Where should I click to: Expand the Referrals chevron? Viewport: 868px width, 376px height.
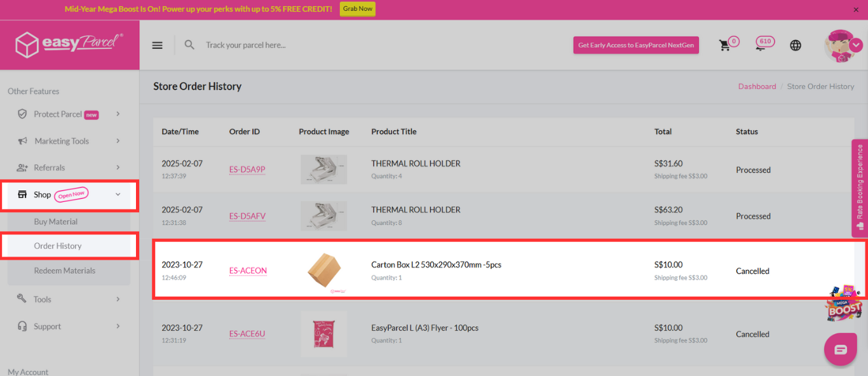(118, 168)
